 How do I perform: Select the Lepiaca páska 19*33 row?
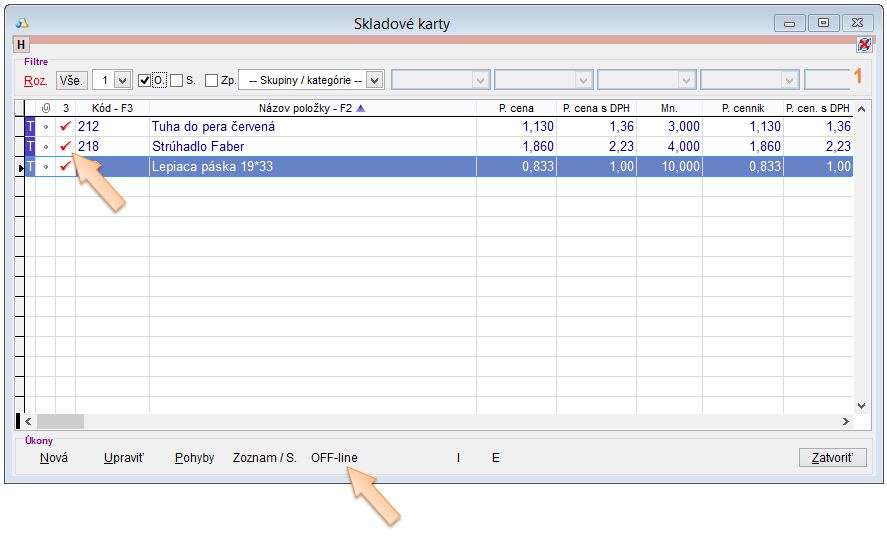pyautogui.click(x=312, y=167)
